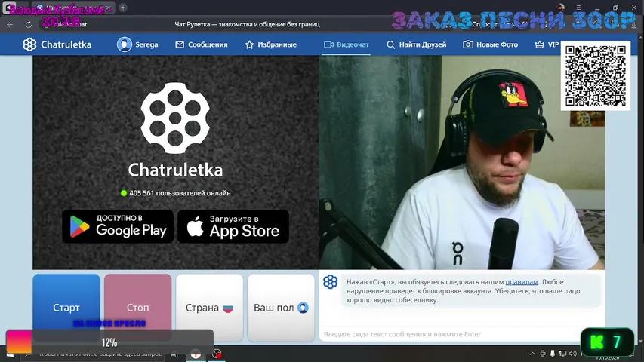Reload the page with the refresh icon
This screenshot has height=362, width=644.
tap(29, 25)
